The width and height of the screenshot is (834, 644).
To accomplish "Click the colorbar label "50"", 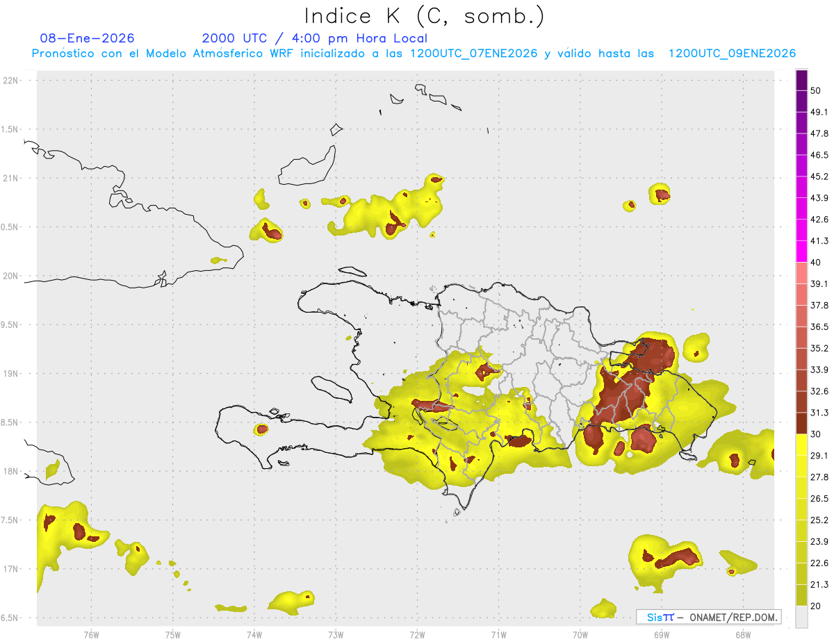I will click(816, 90).
